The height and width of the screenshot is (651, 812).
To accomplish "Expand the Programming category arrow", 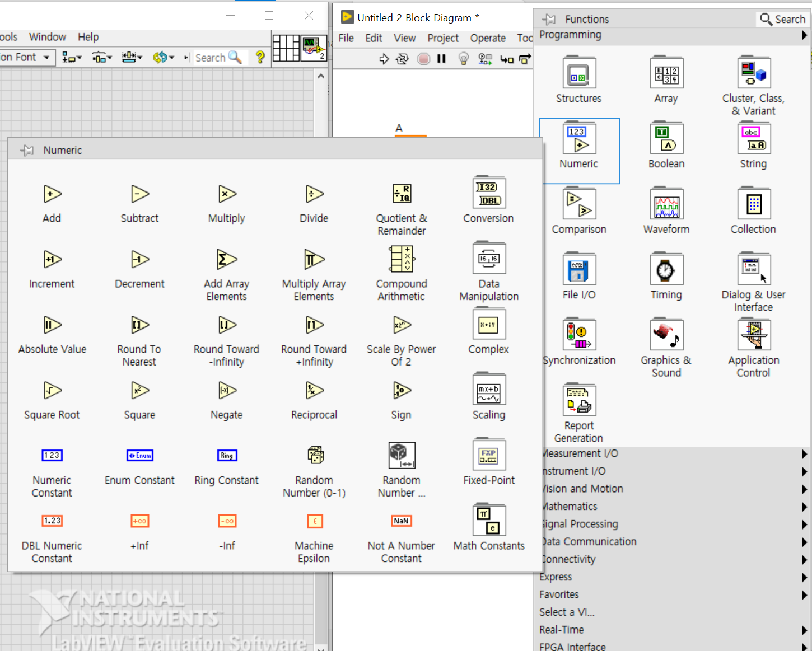I will click(804, 35).
